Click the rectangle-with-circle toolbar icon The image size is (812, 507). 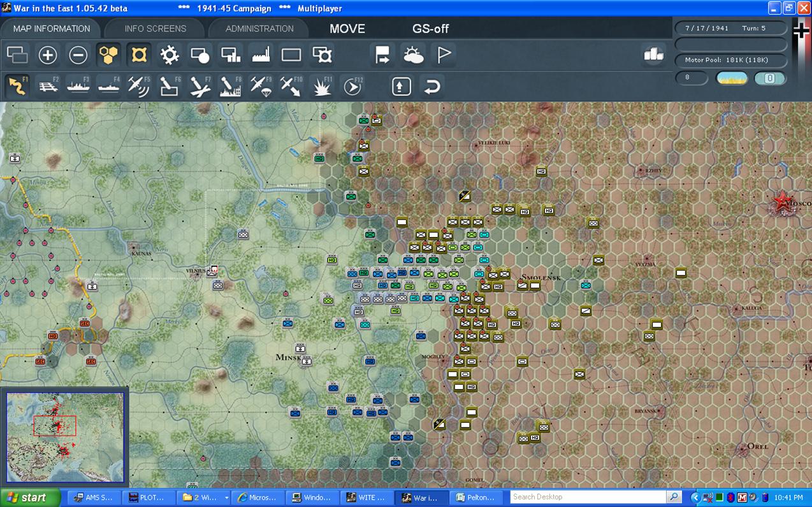(x=200, y=55)
